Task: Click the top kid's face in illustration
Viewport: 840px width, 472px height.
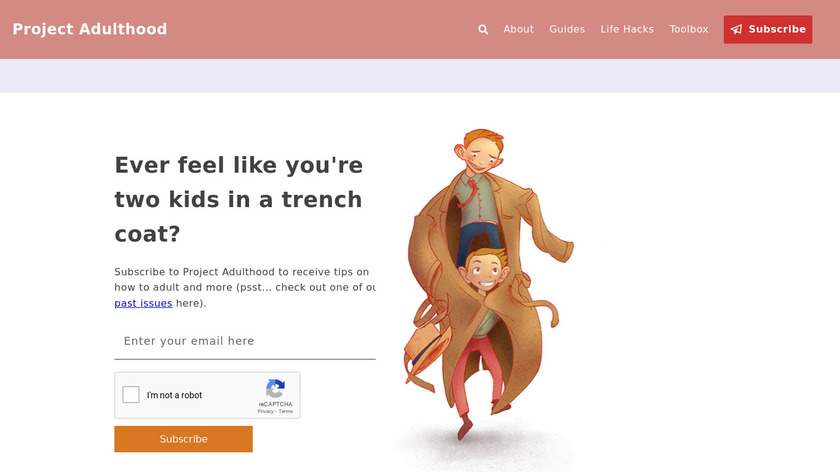Action: coord(481,154)
